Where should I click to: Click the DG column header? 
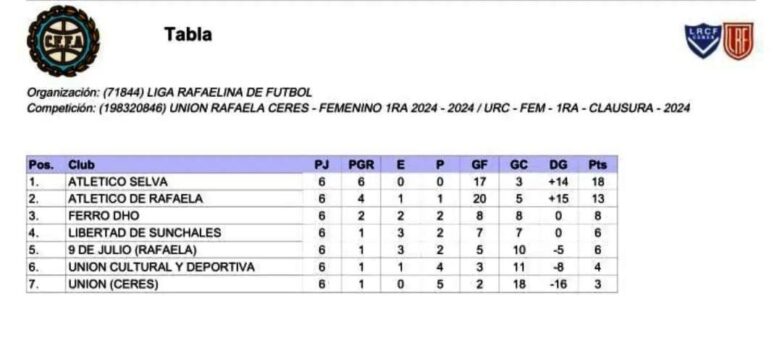pos(558,165)
